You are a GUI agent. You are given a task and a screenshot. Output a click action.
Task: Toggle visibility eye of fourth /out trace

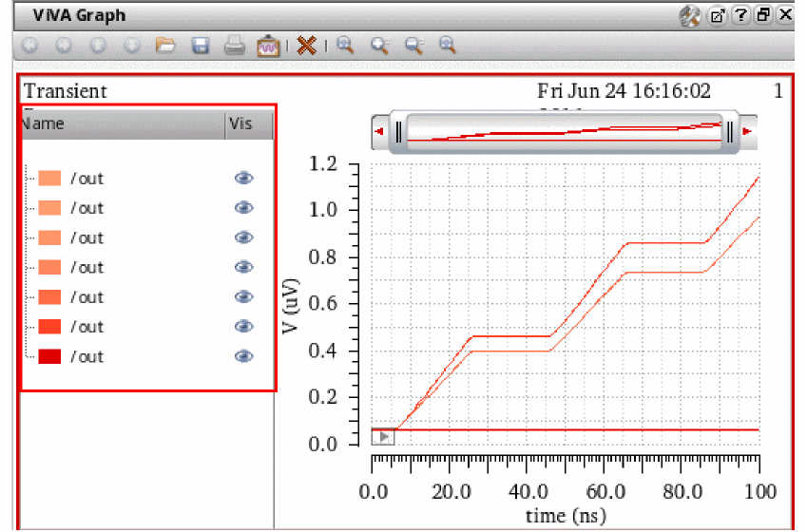tap(243, 267)
